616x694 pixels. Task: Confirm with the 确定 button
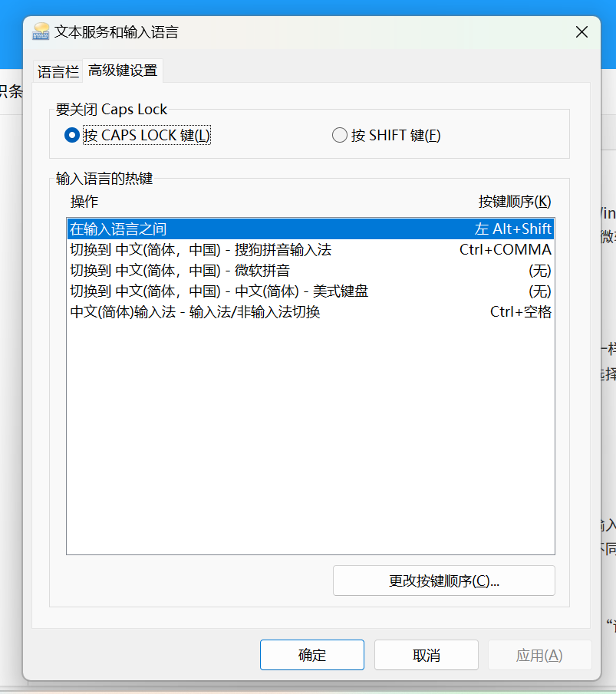311,655
